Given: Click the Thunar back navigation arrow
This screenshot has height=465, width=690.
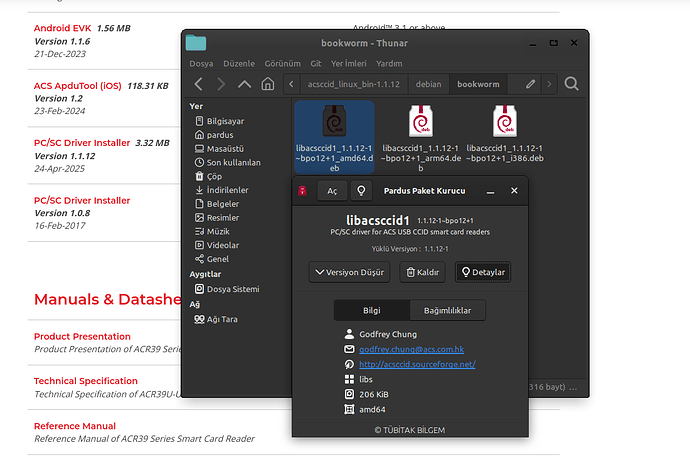Looking at the screenshot, I should point(199,84).
